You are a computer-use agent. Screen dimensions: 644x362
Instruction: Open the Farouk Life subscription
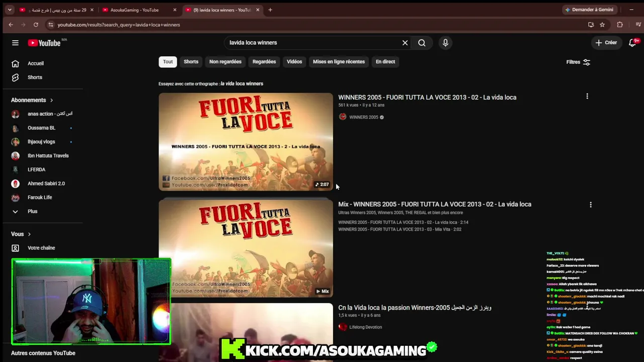40,198
